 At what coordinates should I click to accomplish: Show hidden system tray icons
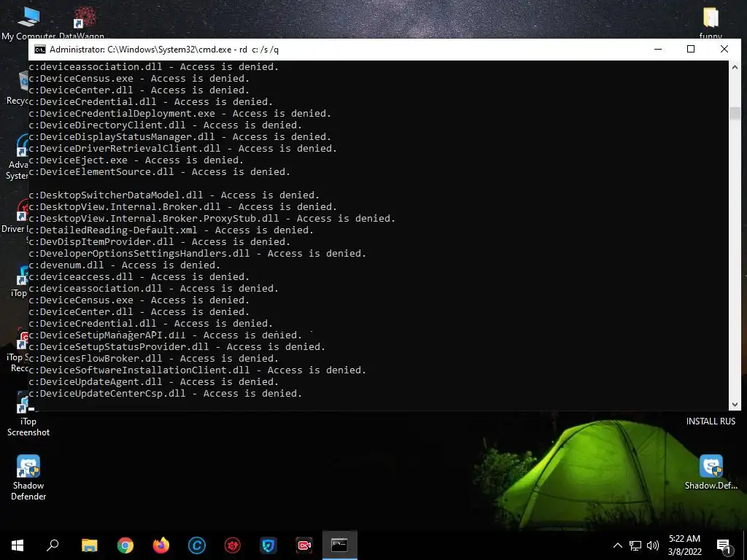coord(617,545)
